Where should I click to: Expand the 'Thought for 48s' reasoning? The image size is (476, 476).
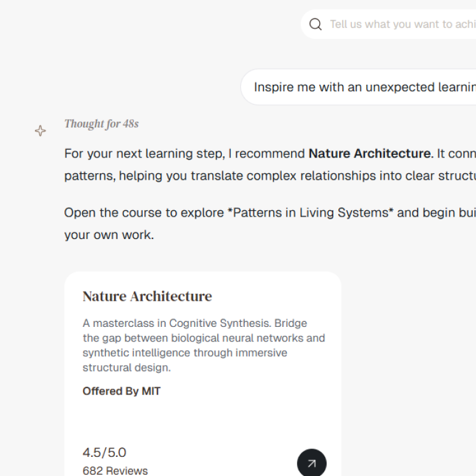coord(101,124)
